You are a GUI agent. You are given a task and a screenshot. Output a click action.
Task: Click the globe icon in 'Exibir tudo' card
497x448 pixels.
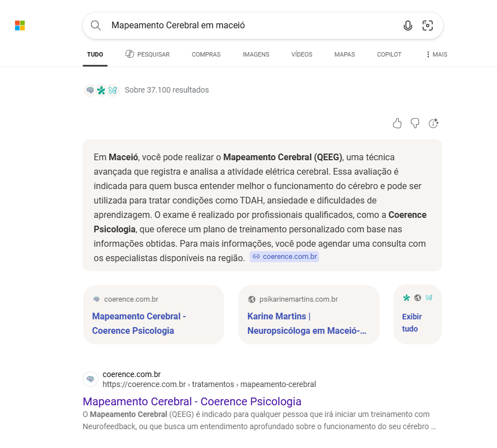(x=418, y=298)
